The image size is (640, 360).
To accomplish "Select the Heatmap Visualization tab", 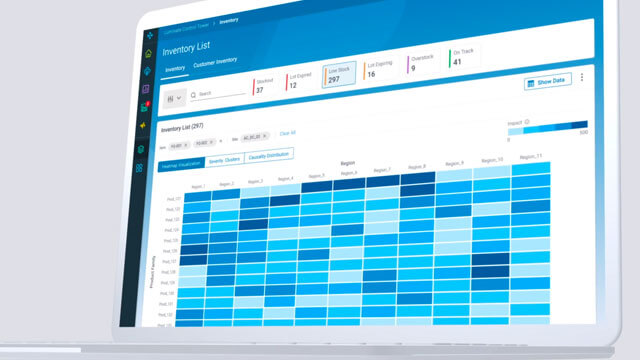I will (x=181, y=164).
